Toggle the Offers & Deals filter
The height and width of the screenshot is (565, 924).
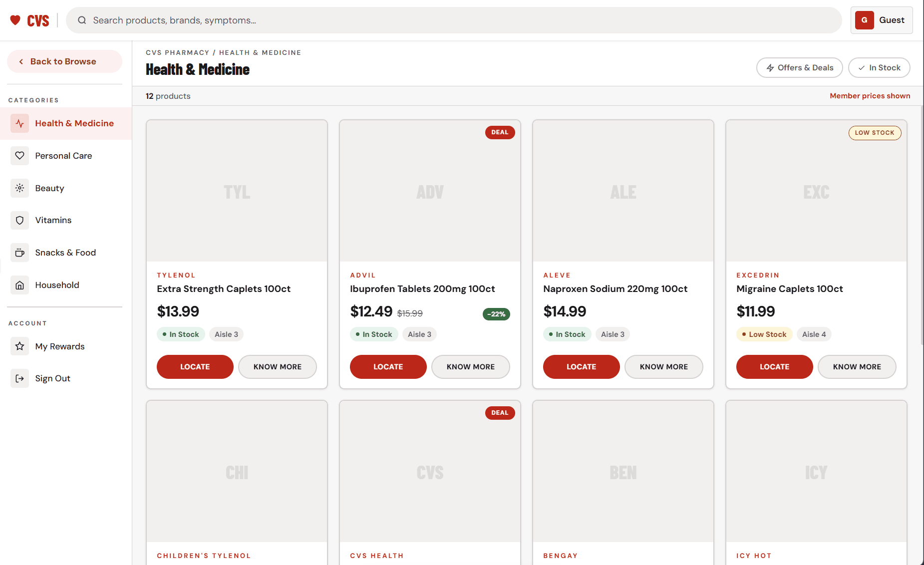pyautogui.click(x=799, y=68)
